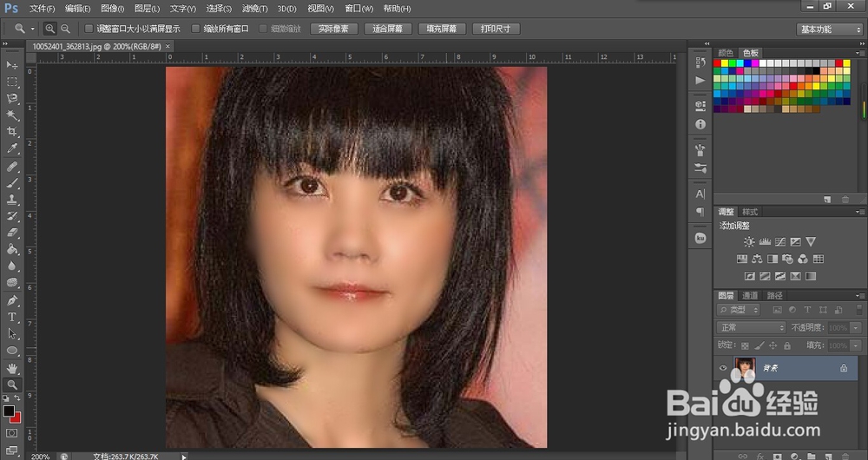Enable 调整窗口大小以满屏显示 checkbox
This screenshot has width=868, height=460.
[x=89, y=29]
